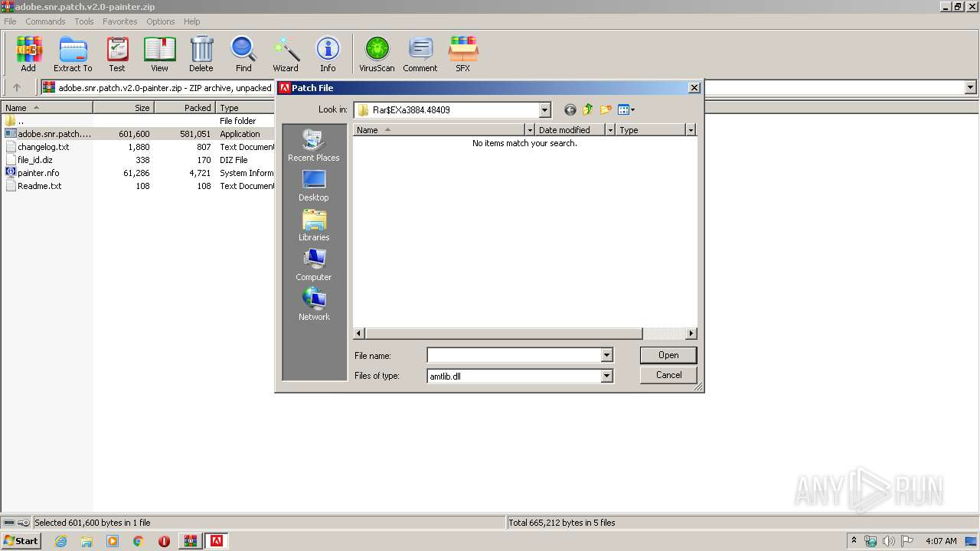The width and height of the screenshot is (980, 551).
Task: Click the Comment toolbar icon
Action: 420,54
